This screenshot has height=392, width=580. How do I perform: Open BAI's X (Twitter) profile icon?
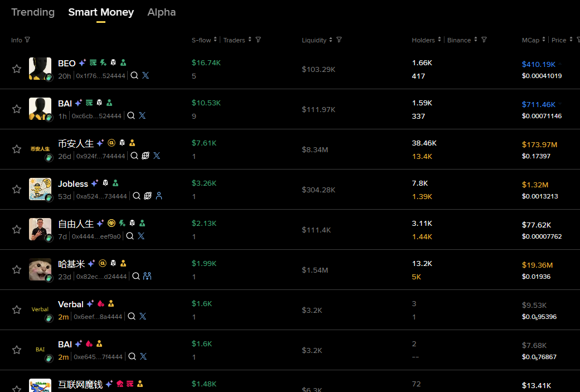coord(143,115)
